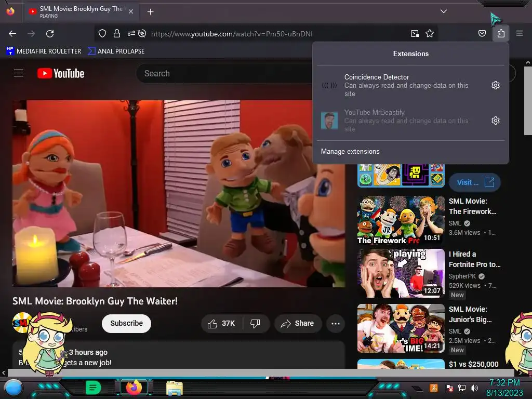The width and height of the screenshot is (532, 399).
Task: Go to YouTube home via the logo
Action: [x=61, y=73]
